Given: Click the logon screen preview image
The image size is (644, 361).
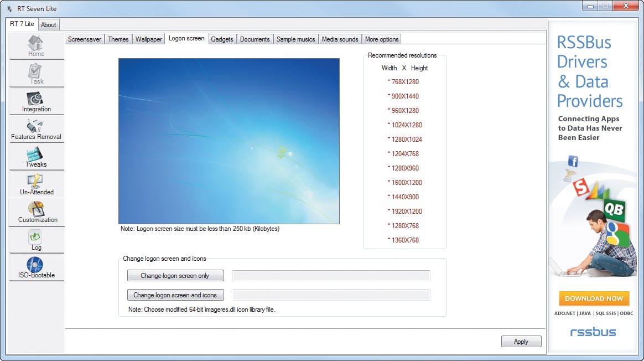Looking at the screenshot, I should 228,141.
